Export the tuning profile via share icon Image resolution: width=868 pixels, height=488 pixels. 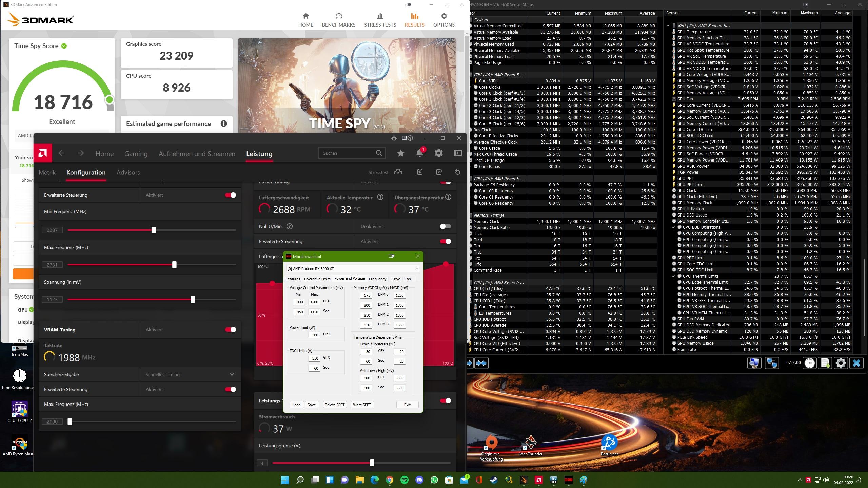pos(439,172)
